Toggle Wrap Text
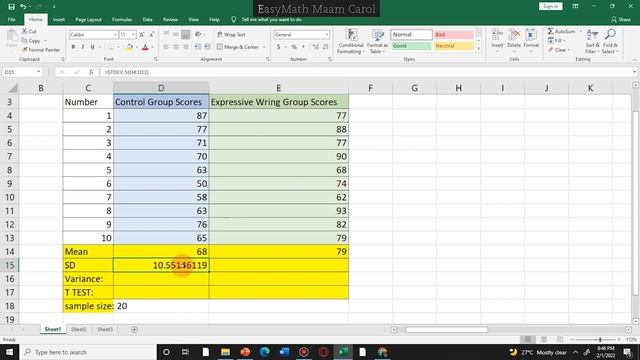 231,35
